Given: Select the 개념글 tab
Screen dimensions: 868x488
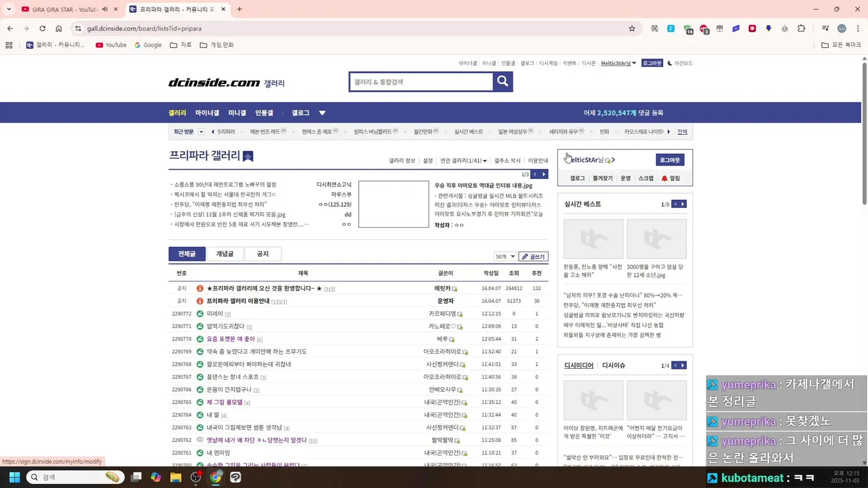Looking at the screenshot, I should [224, 253].
